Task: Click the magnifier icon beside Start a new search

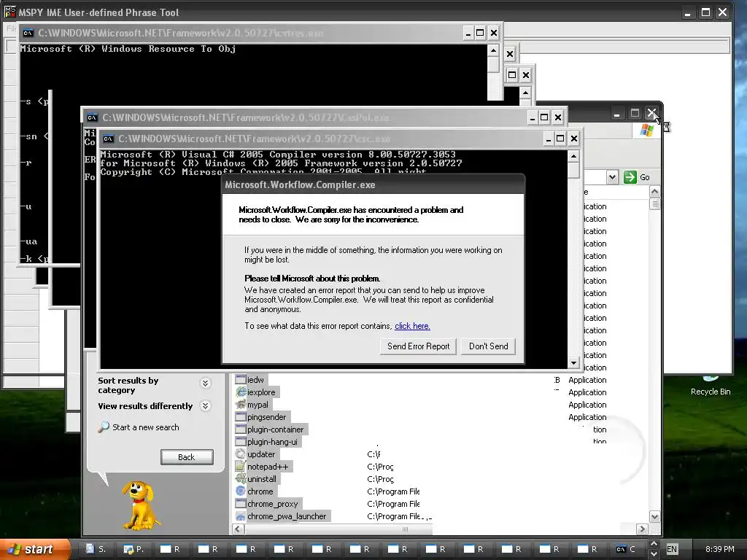Action: [104, 427]
